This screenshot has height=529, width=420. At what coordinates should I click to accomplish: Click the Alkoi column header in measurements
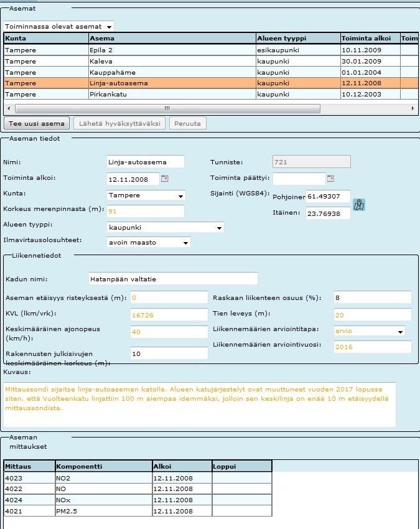(182, 466)
